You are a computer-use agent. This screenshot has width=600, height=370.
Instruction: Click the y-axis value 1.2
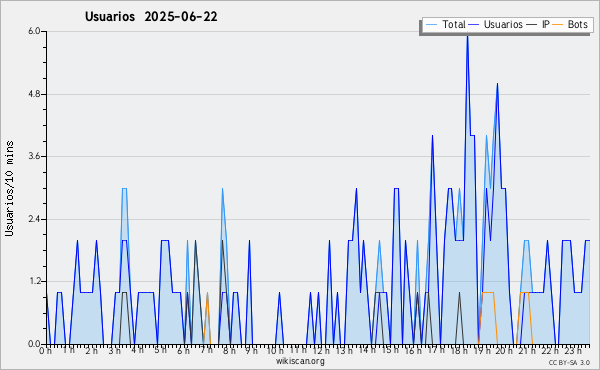click(34, 281)
